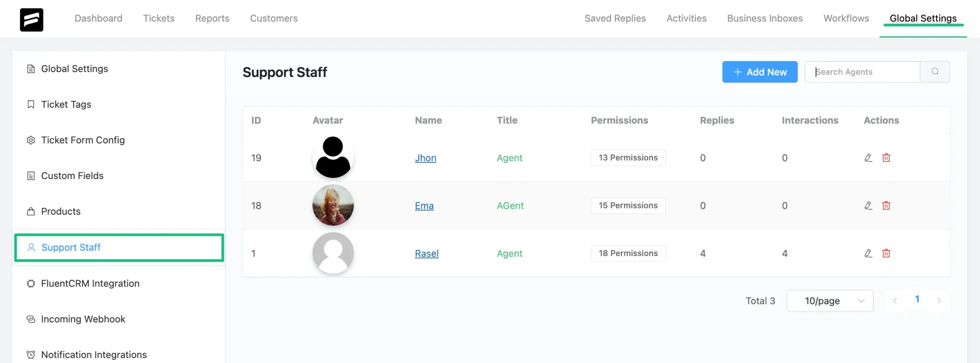Click the Ticket Form Config gear icon
The image size is (980, 363).
[31, 140]
